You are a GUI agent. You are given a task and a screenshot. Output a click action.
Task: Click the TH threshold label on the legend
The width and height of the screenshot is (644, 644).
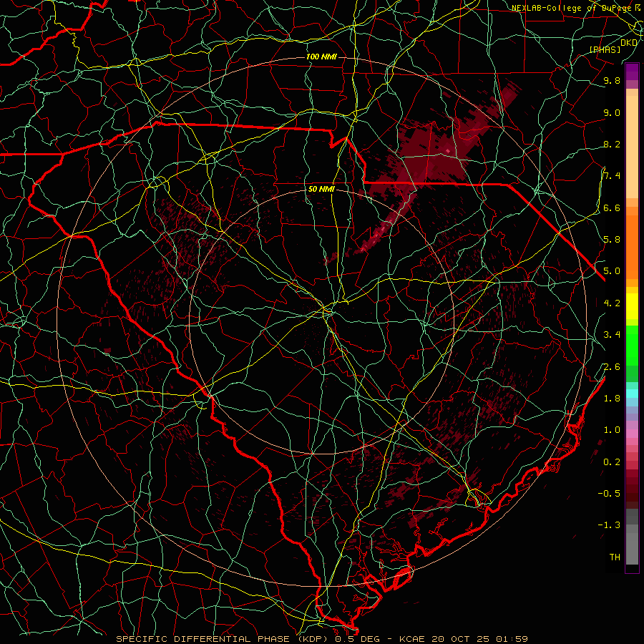pyautogui.click(x=615, y=557)
